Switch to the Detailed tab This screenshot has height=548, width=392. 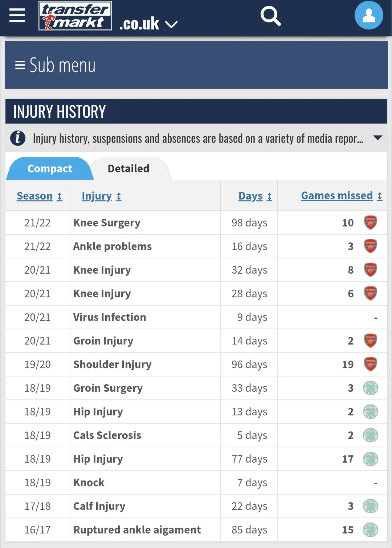click(x=128, y=169)
